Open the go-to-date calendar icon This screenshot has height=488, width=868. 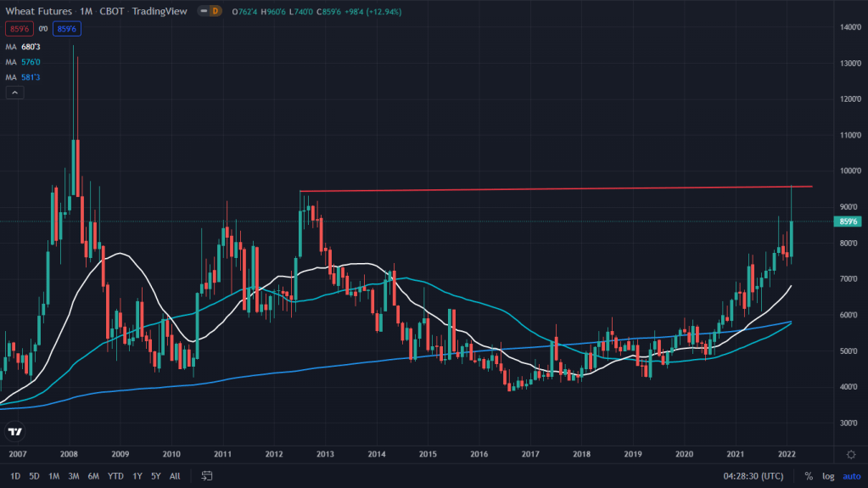point(205,476)
